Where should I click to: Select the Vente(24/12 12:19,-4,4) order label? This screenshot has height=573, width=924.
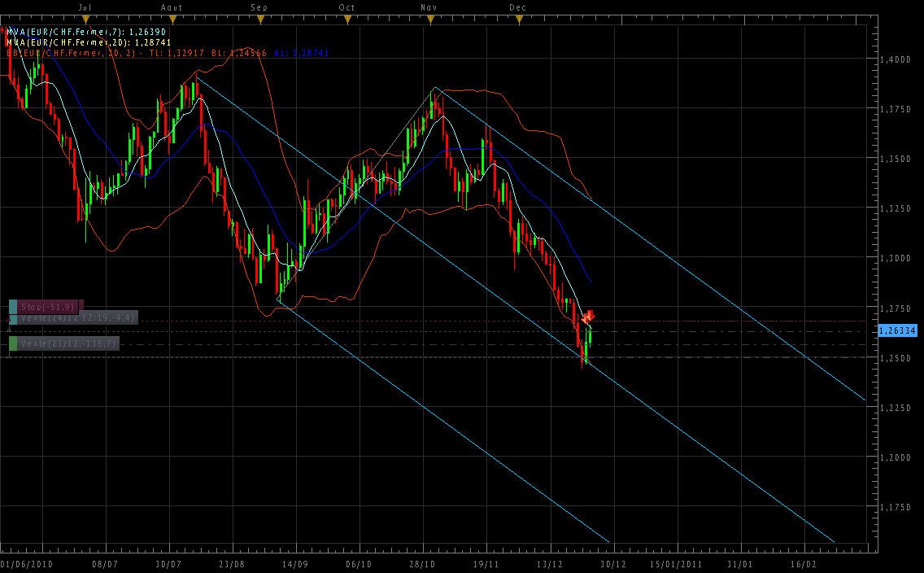77,317
